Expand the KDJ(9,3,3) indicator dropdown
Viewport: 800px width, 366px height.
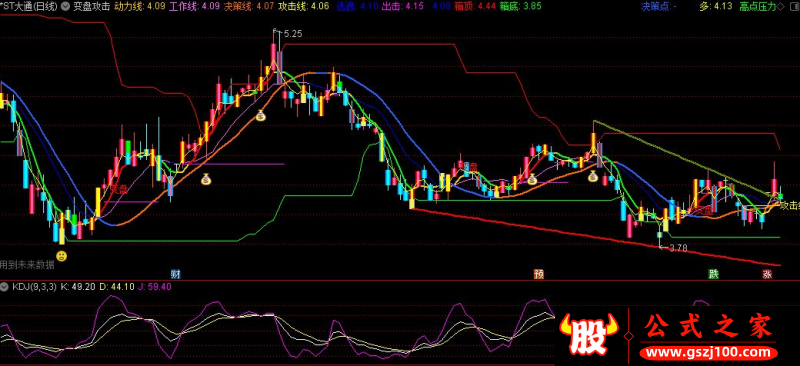(5, 286)
